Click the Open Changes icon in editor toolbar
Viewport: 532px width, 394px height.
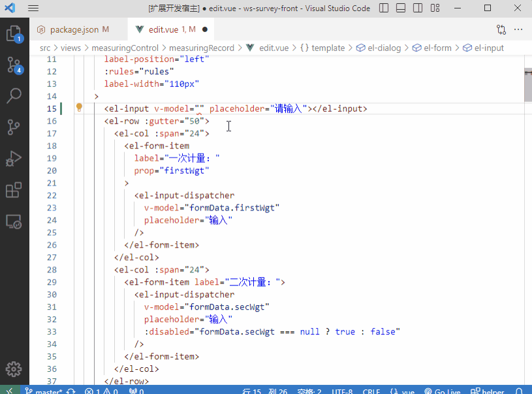pyautogui.click(x=501, y=29)
